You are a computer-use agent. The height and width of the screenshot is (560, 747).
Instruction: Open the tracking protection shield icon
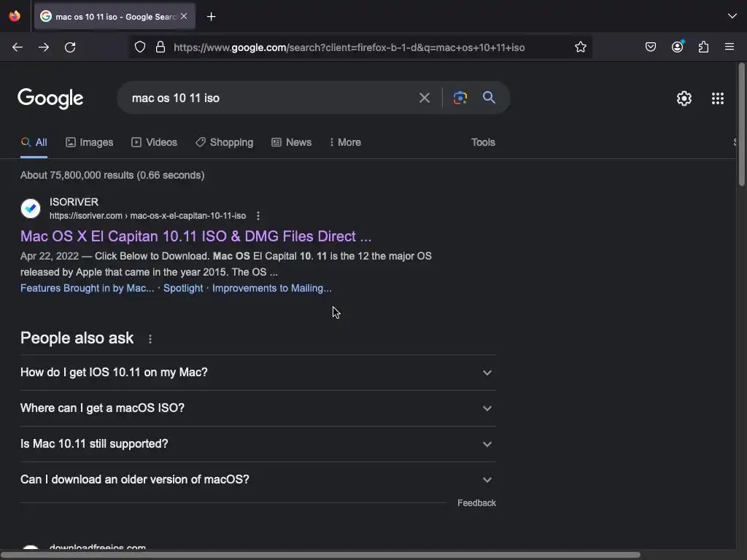140,47
